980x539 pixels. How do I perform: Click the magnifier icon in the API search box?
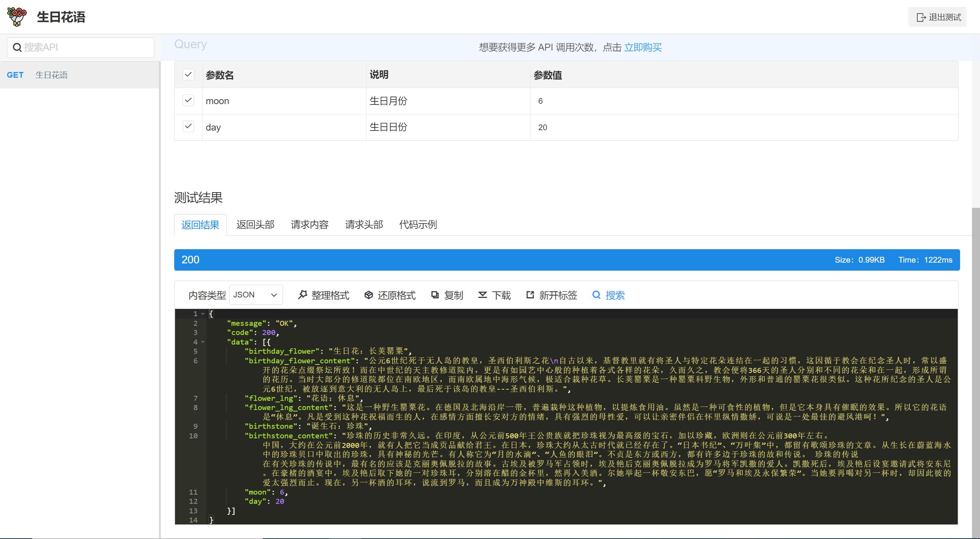[17, 47]
